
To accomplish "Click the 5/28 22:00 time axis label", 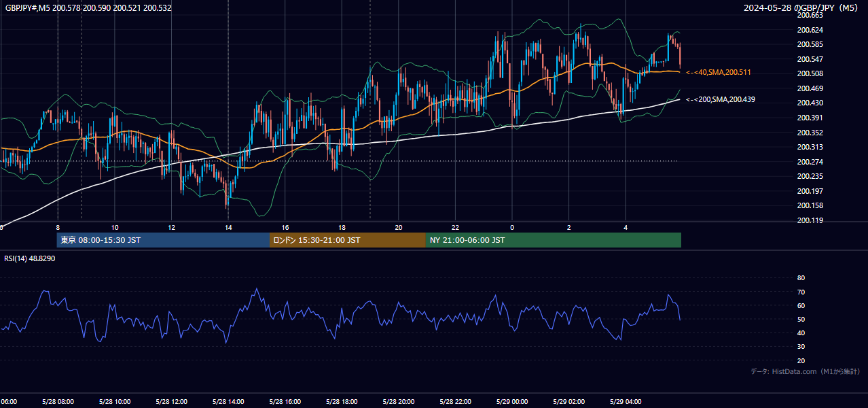I will tap(455, 401).
